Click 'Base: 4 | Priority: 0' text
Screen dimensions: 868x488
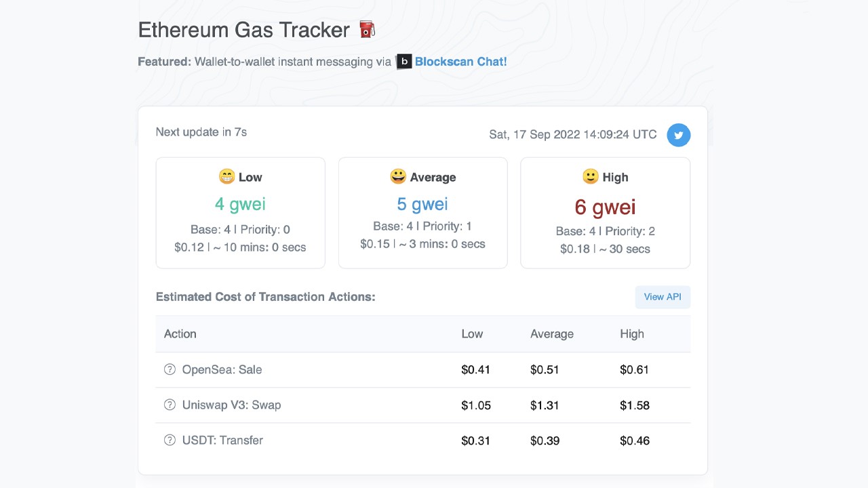pos(240,230)
